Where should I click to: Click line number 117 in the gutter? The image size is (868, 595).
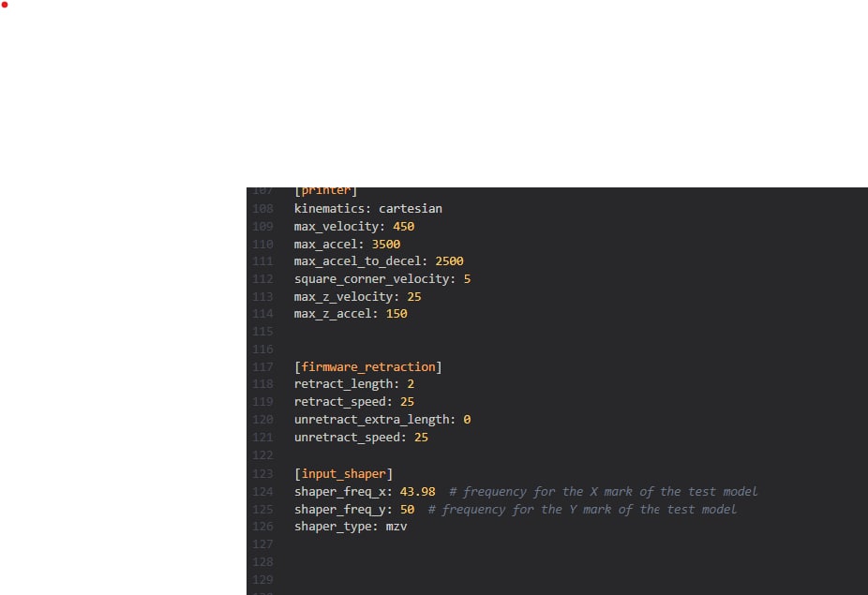[262, 367]
